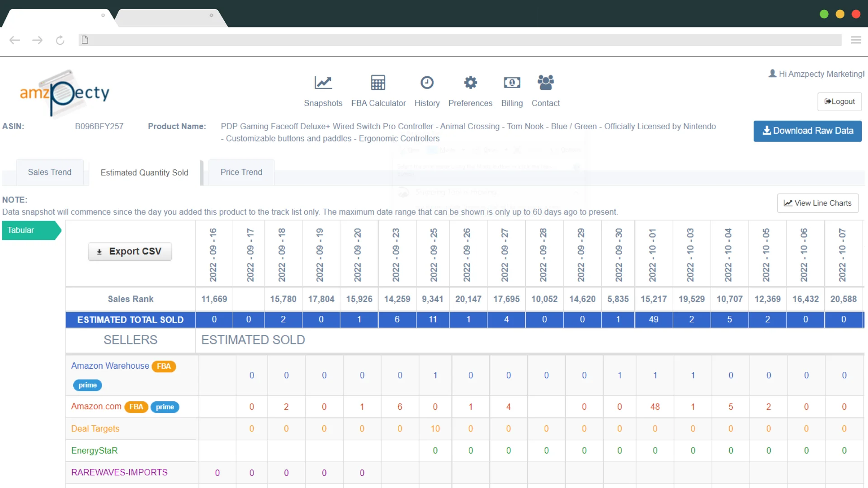Expand EnergyStaR seller details
The width and height of the screenshot is (868, 488).
point(94,450)
